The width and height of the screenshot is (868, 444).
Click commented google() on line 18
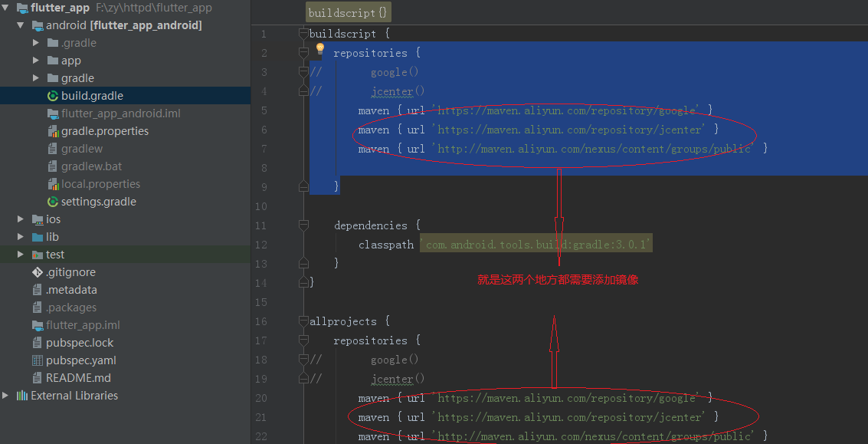(x=395, y=360)
